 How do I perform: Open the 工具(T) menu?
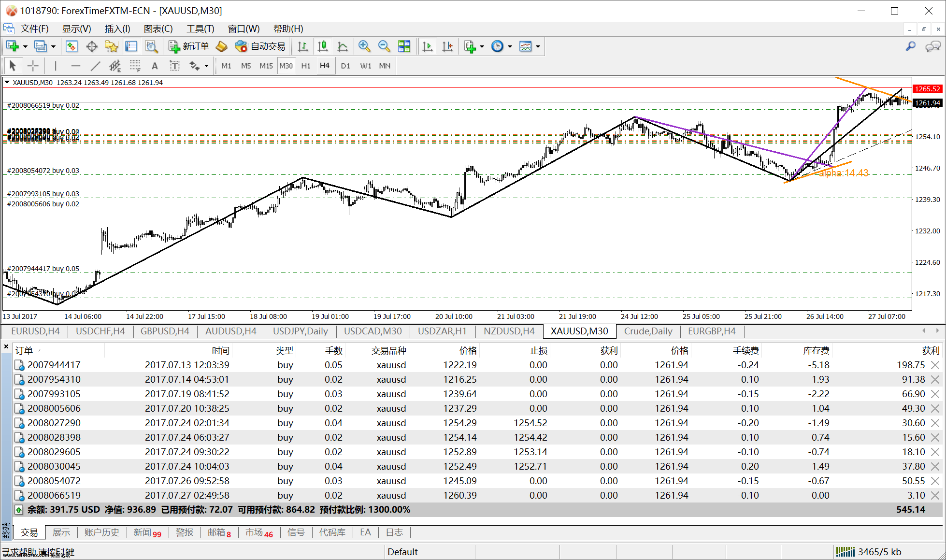(200, 29)
